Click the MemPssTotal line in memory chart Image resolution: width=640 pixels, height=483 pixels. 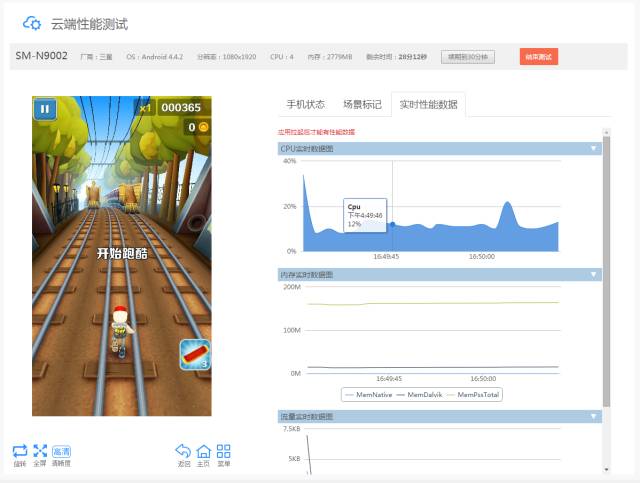click(x=433, y=303)
